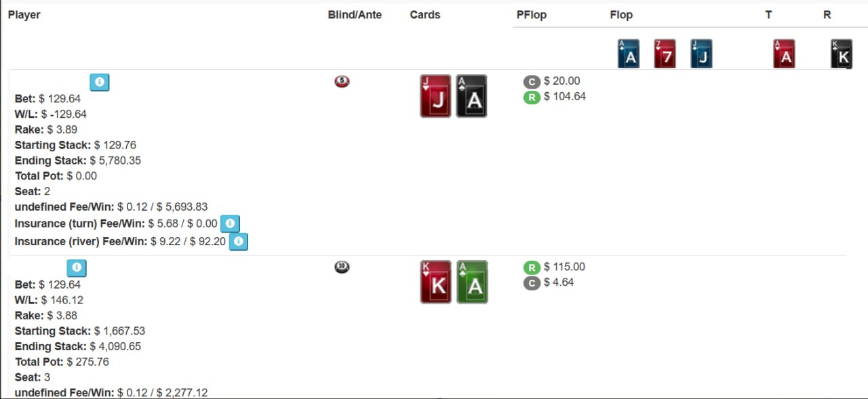This screenshot has width=868, height=399.
Task: Click the info icon above the first player's Bet
Action: point(100,82)
